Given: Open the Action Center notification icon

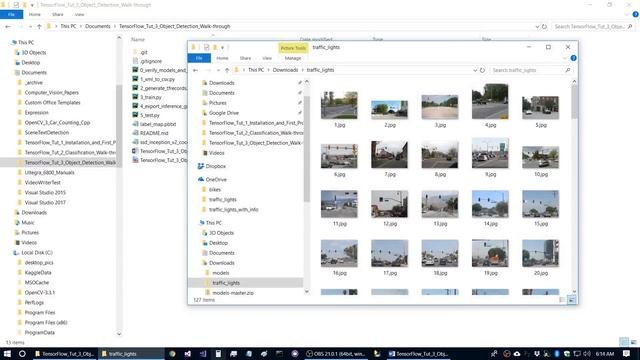Looking at the screenshot, I should 627,354.
